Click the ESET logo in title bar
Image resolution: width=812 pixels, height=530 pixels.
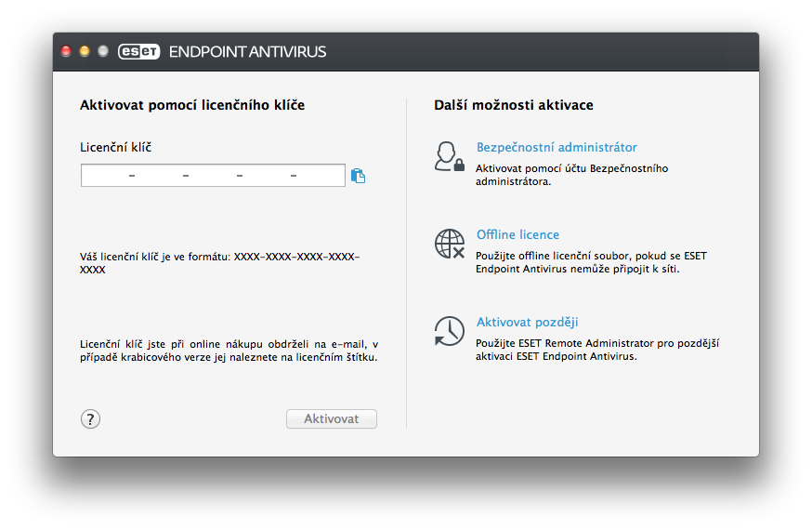point(138,51)
